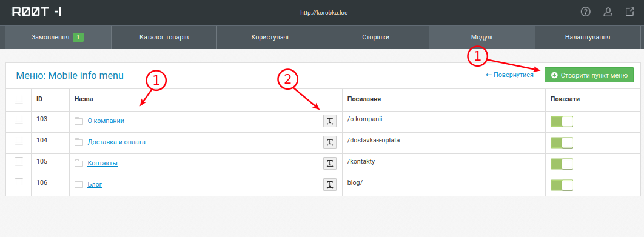Click the Меню: Mobile info menu heading

point(70,76)
